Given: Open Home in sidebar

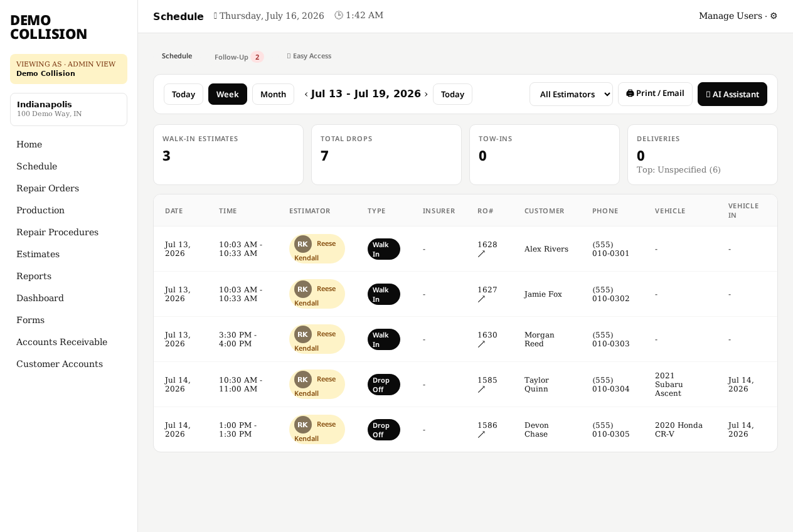Looking at the screenshot, I should (68, 144).
